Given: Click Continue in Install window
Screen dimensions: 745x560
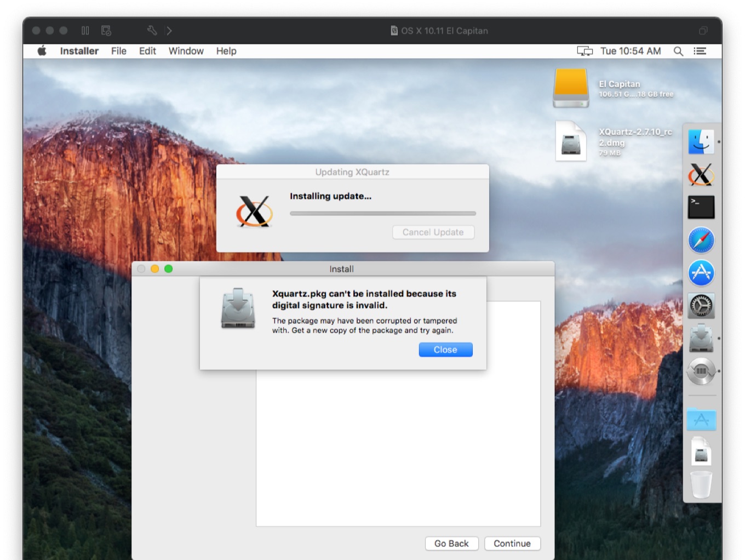Looking at the screenshot, I should coord(512,544).
